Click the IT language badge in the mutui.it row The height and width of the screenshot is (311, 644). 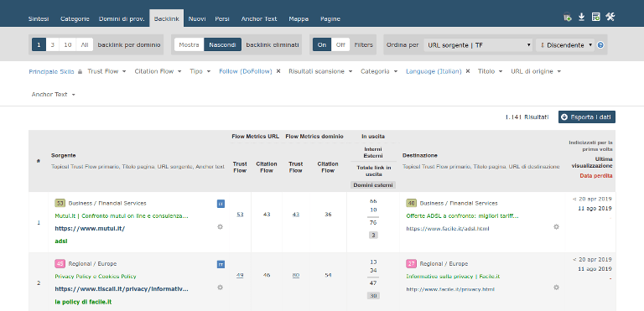click(221, 204)
